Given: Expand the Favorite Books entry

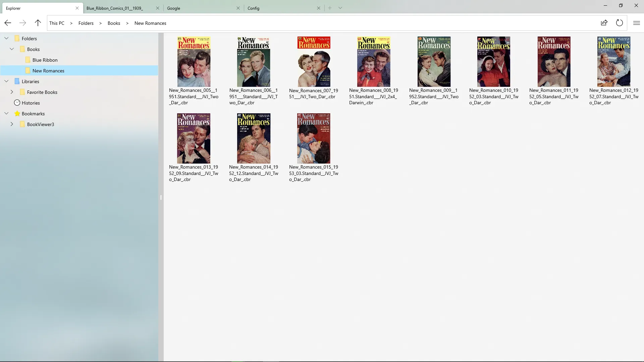Looking at the screenshot, I should 12,92.
